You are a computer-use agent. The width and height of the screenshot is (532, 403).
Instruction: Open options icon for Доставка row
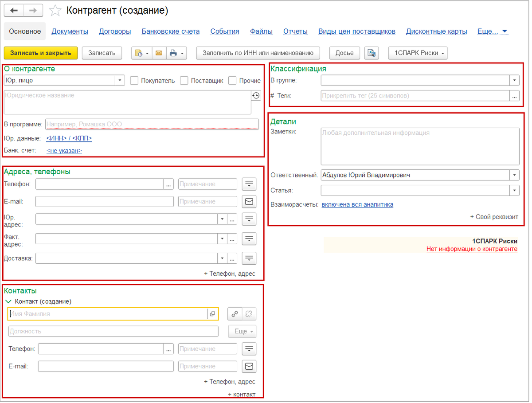coord(249,258)
